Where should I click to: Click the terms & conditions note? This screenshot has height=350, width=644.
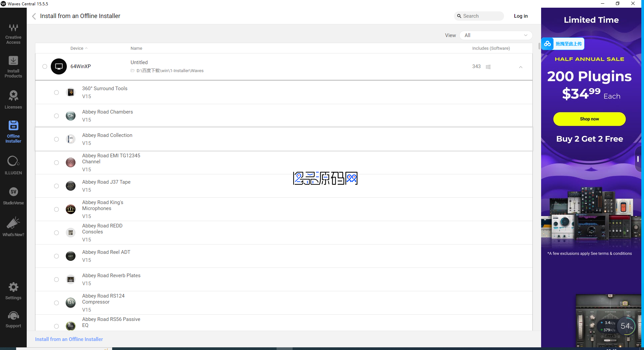[x=590, y=253]
